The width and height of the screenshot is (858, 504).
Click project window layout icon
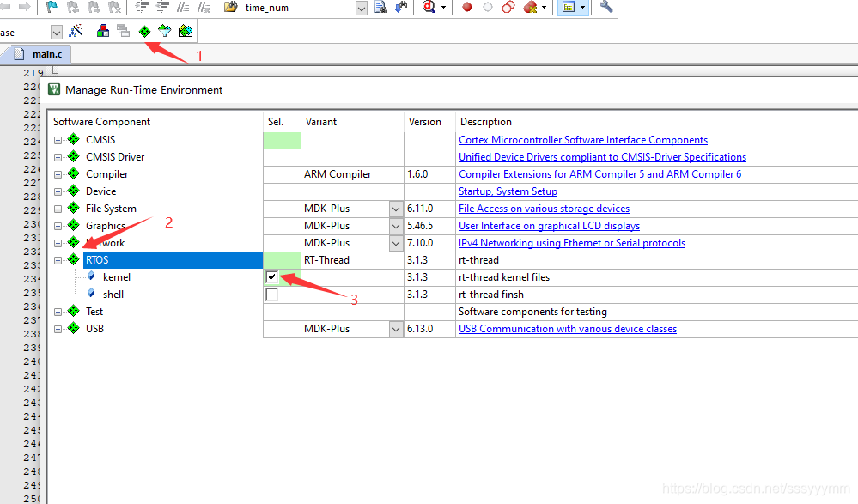569,7
